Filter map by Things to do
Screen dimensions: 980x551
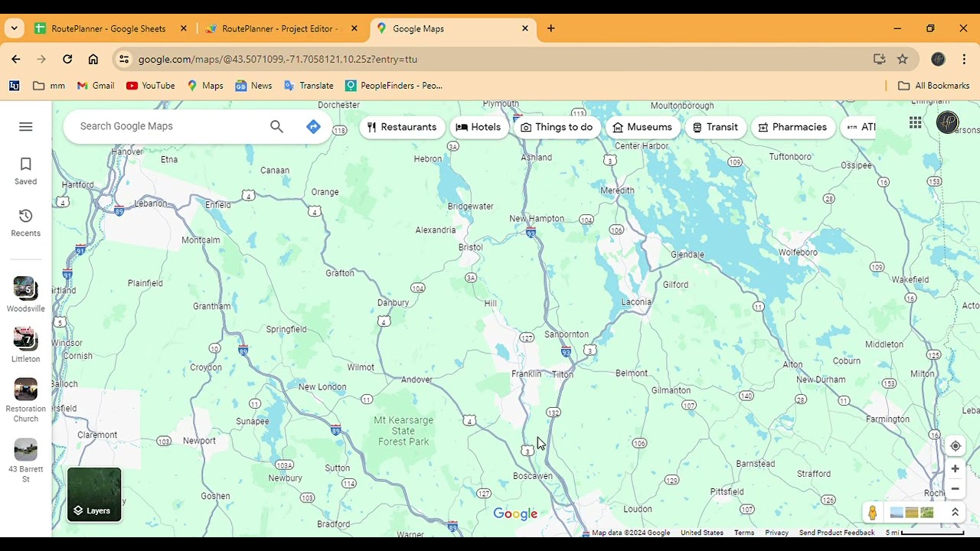click(x=556, y=127)
